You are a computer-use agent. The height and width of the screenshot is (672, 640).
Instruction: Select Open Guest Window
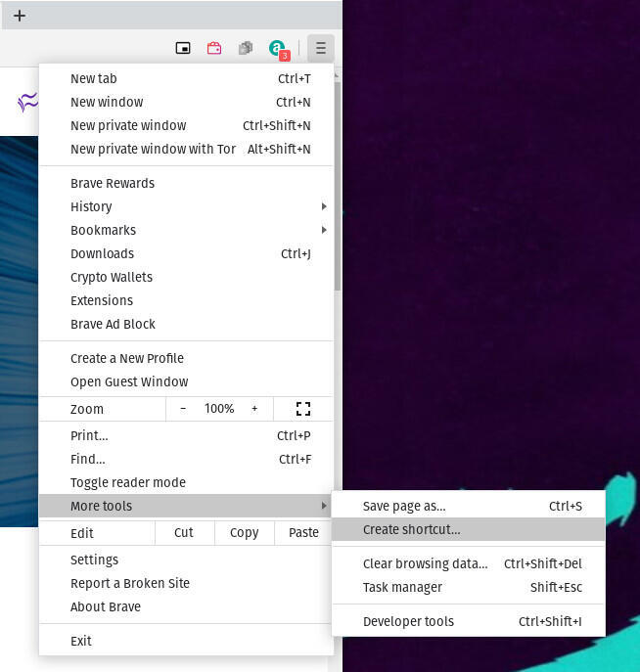pyautogui.click(x=186, y=381)
